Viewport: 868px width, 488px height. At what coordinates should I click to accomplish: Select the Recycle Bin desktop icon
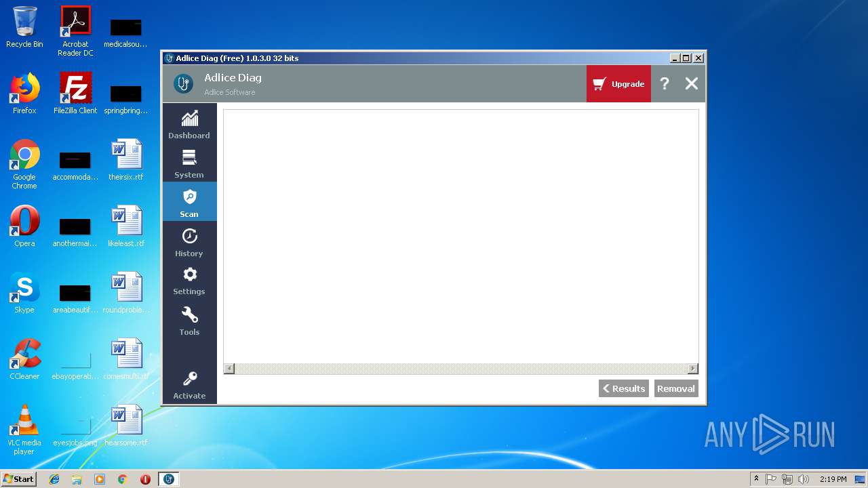24,27
